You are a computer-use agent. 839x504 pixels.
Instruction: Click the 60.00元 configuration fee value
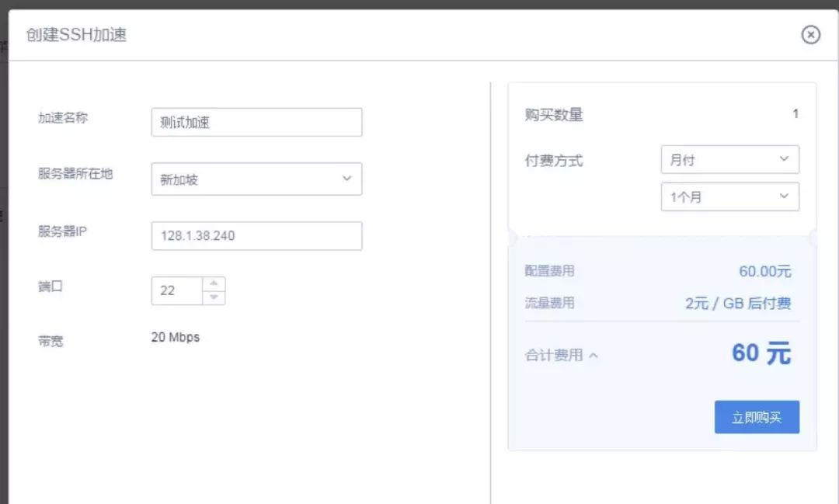pos(764,271)
